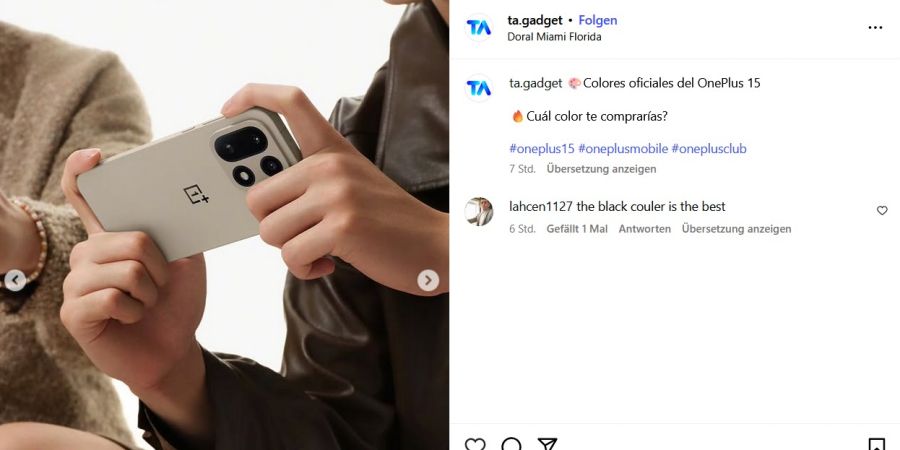Like the post with the heart icon
900x450 pixels.
(x=475, y=444)
